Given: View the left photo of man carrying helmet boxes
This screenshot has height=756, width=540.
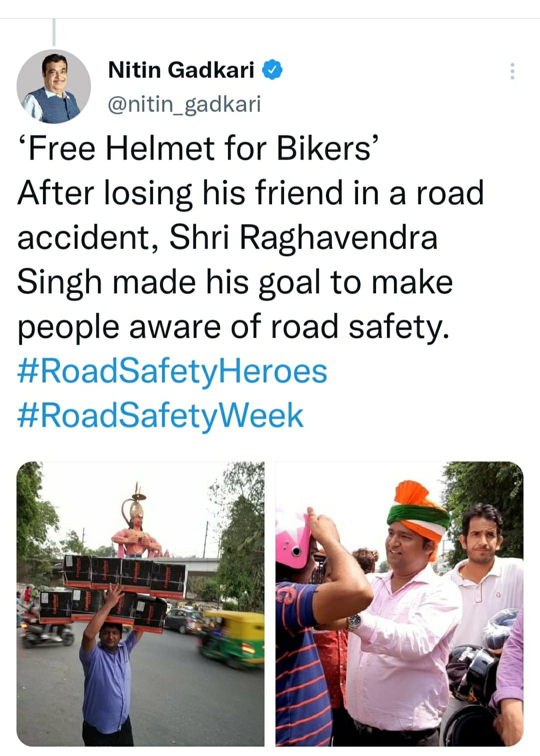Looking at the screenshot, I should pos(140,603).
